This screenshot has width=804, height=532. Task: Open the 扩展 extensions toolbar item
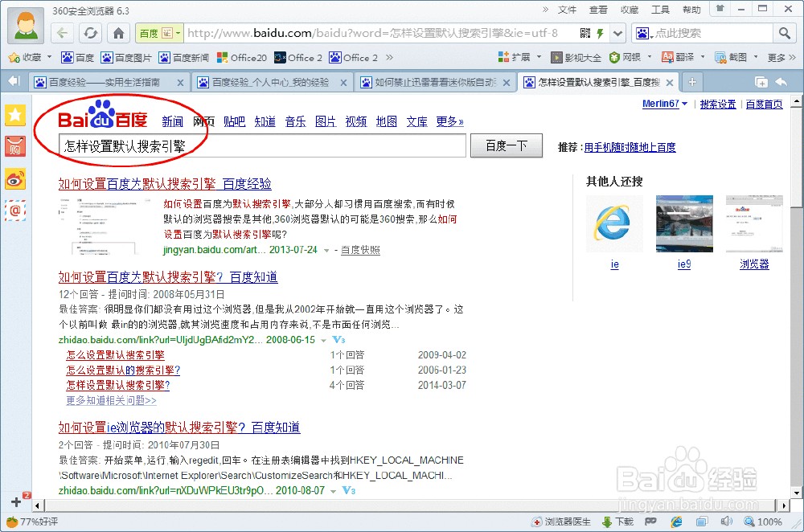click(x=515, y=57)
